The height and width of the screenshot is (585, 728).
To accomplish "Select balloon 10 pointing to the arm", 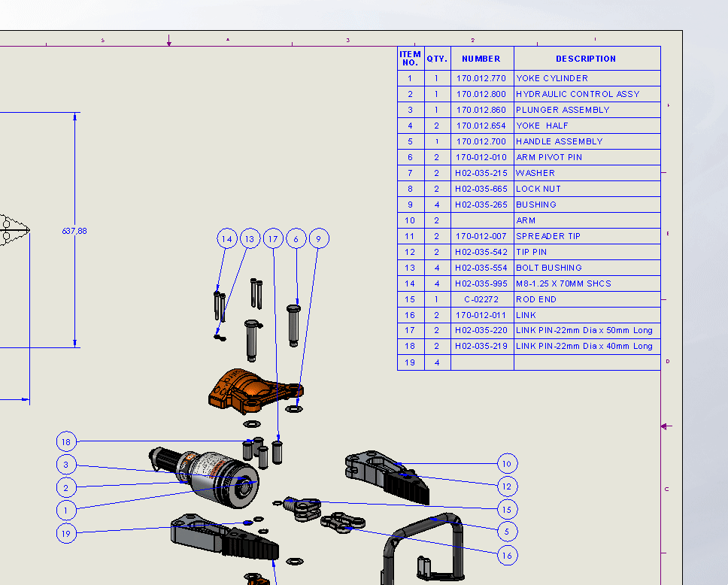I will 507,464.
